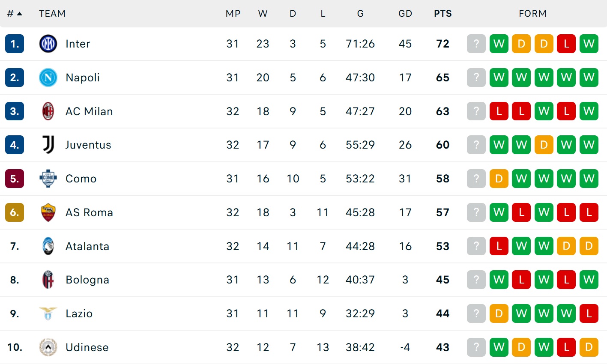Viewport: 607px width, 364px height.
Task: Click the Lazio eagle crest
Action: tap(48, 313)
